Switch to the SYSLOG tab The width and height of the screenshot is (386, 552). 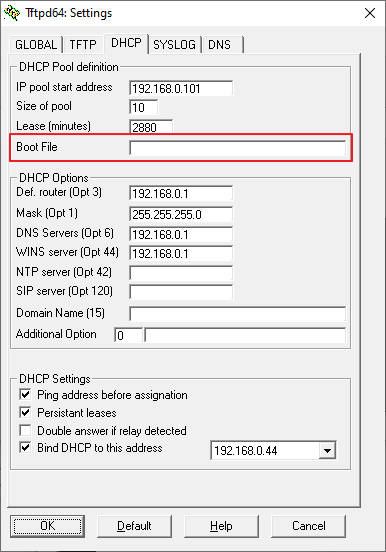click(x=175, y=45)
